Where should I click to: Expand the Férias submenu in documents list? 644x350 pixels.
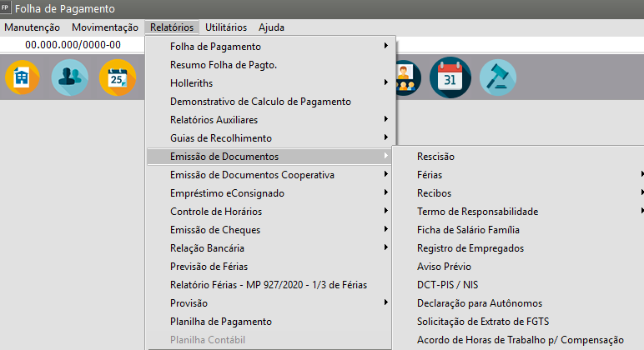click(x=430, y=175)
